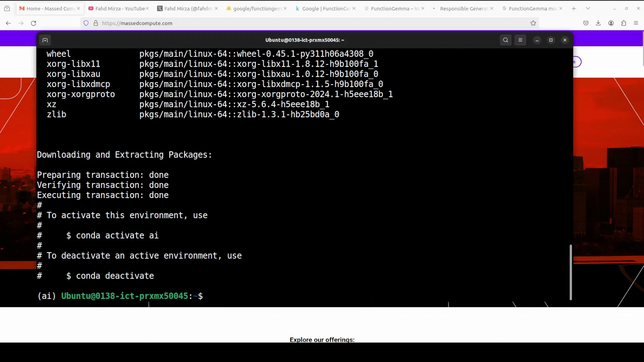The height and width of the screenshot is (362, 644).
Task: Open the terminal hamburger menu
Action: tap(520, 40)
